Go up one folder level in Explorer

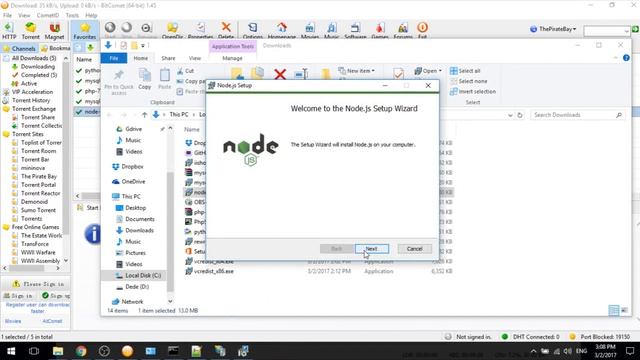coord(144,115)
